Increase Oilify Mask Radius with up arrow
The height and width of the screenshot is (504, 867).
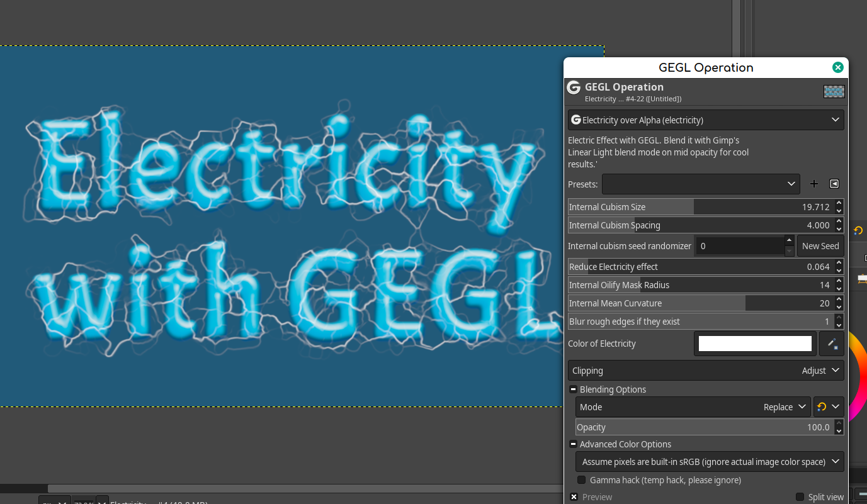(x=839, y=281)
